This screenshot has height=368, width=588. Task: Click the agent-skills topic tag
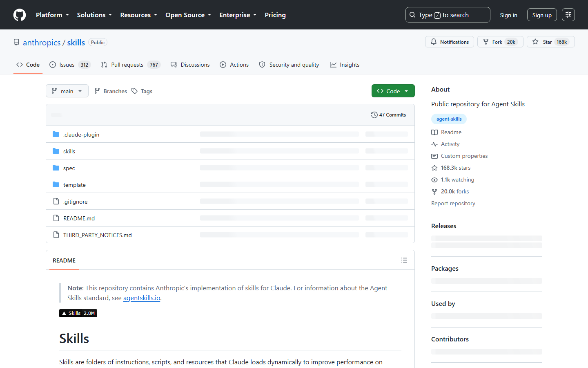tap(449, 119)
